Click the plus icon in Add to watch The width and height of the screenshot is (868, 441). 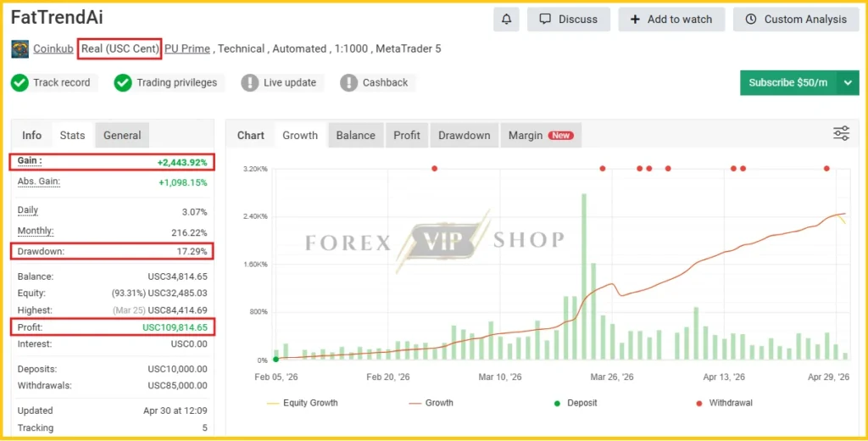(x=635, y=20)
